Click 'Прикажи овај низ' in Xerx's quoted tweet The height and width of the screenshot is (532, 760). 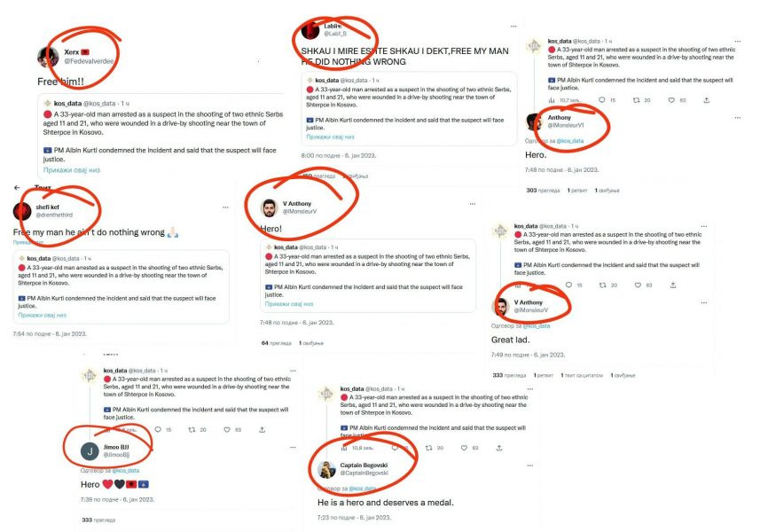point(72,170)
